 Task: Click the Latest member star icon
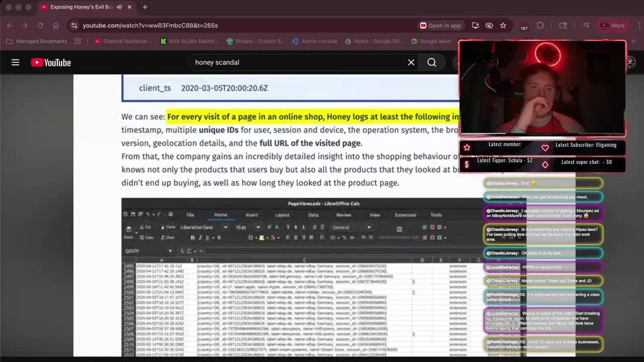(x=467, y=147)
